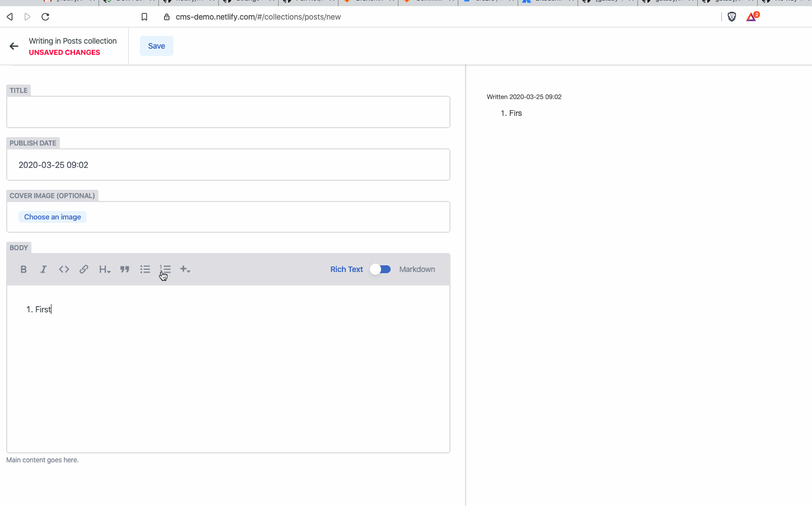
Task: Toggle the numbered list button
Action: coord(165,269)
